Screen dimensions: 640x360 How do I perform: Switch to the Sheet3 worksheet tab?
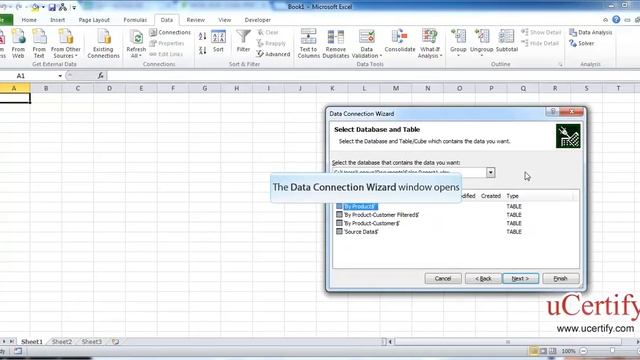coord(91,342)
